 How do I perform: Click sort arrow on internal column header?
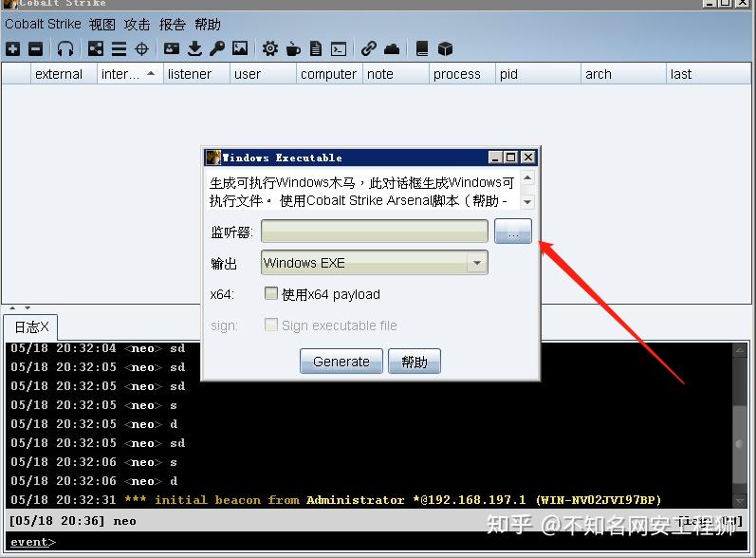pos(151,73)
